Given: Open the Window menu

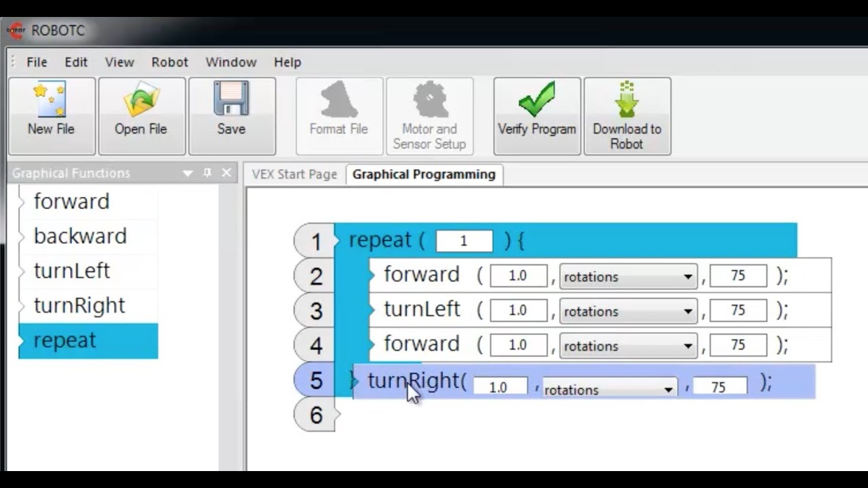Looking at the screenshot, I should point(231,62).
